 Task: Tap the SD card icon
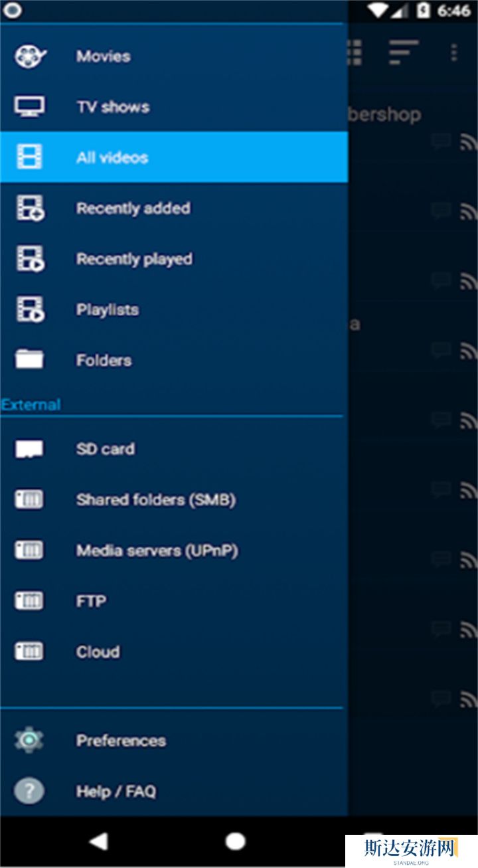30,449
